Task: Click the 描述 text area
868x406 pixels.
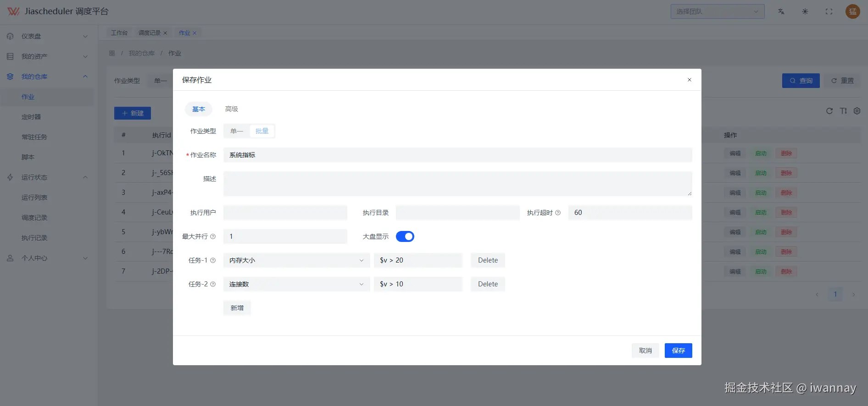Action: (458, 184)
